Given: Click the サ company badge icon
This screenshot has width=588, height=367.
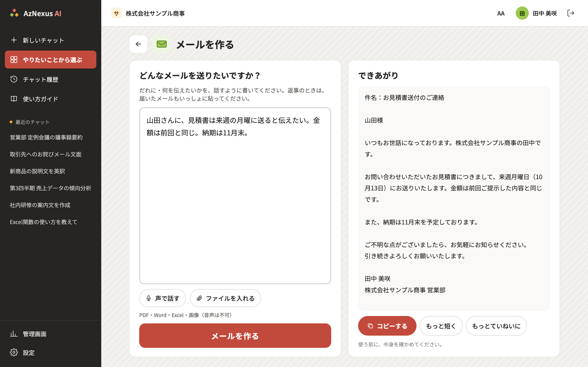Looking at the screenshot, I should (116, 13).
